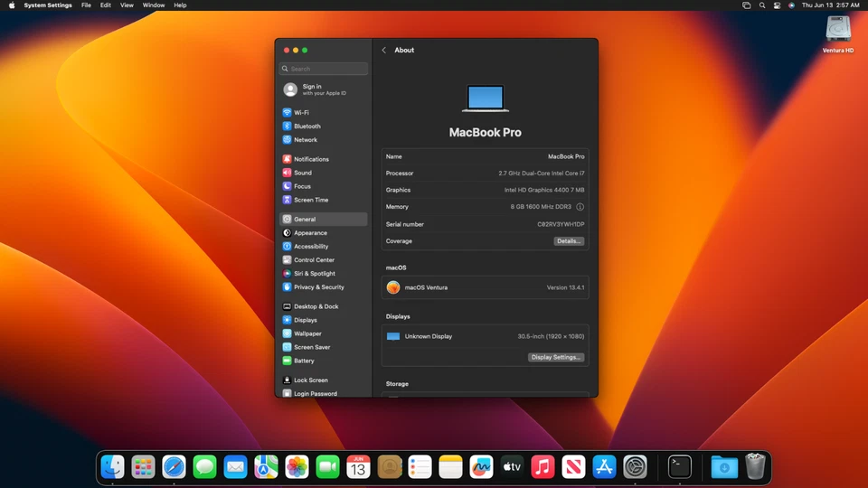
Task: Launch Freeform from the Dock
Action: click(x=481, y=467)
